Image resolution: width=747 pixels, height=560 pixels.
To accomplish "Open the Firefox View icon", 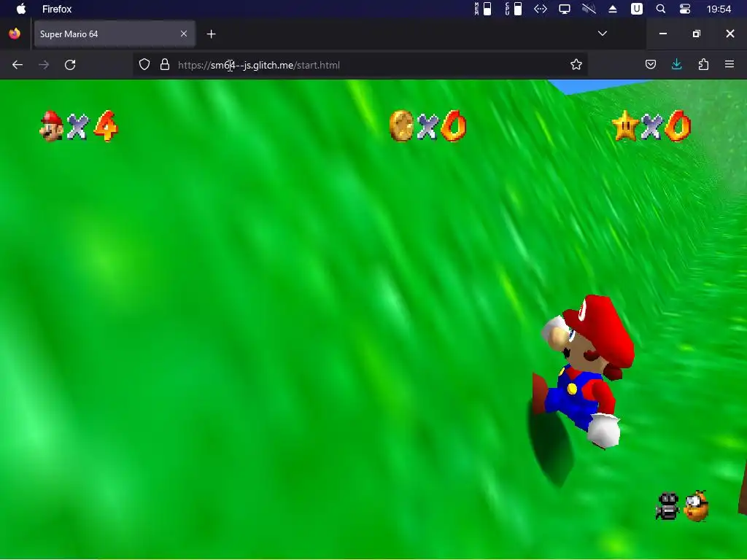I will point(15,34).
